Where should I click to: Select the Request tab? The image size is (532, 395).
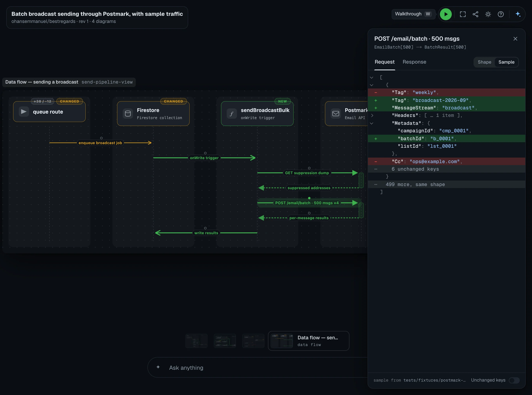(384, 62)
